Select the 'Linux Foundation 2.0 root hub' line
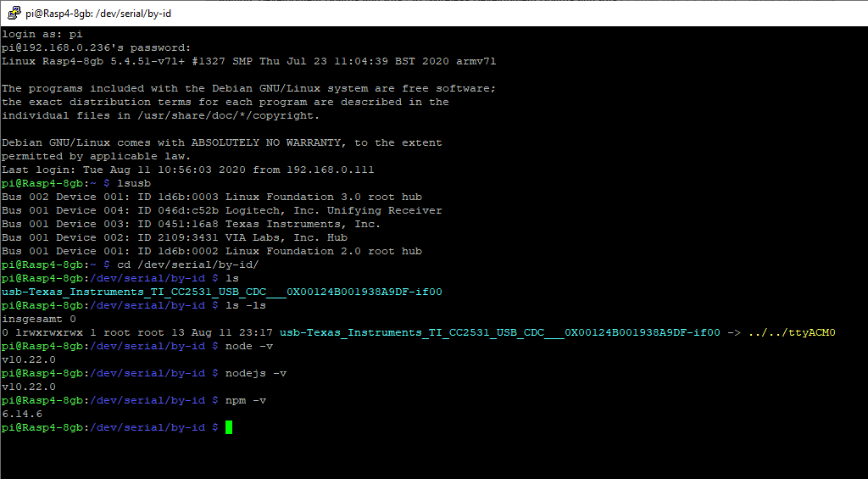 pos(212,252)
